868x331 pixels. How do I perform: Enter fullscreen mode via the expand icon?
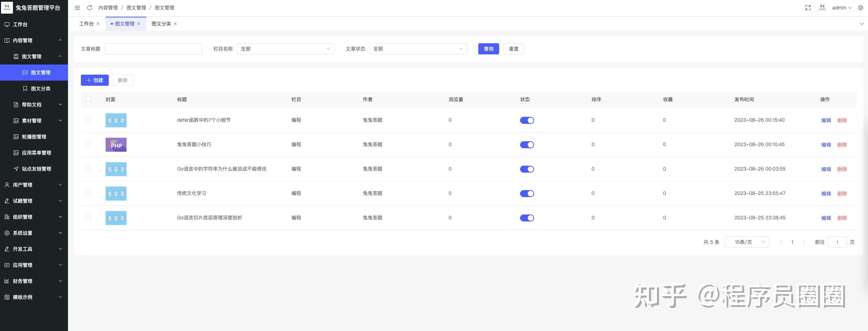808,8
